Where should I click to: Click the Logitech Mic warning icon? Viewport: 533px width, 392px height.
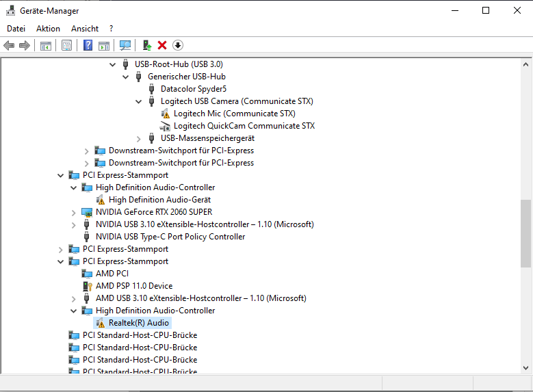pyautogui.click(x=165, y=114)
